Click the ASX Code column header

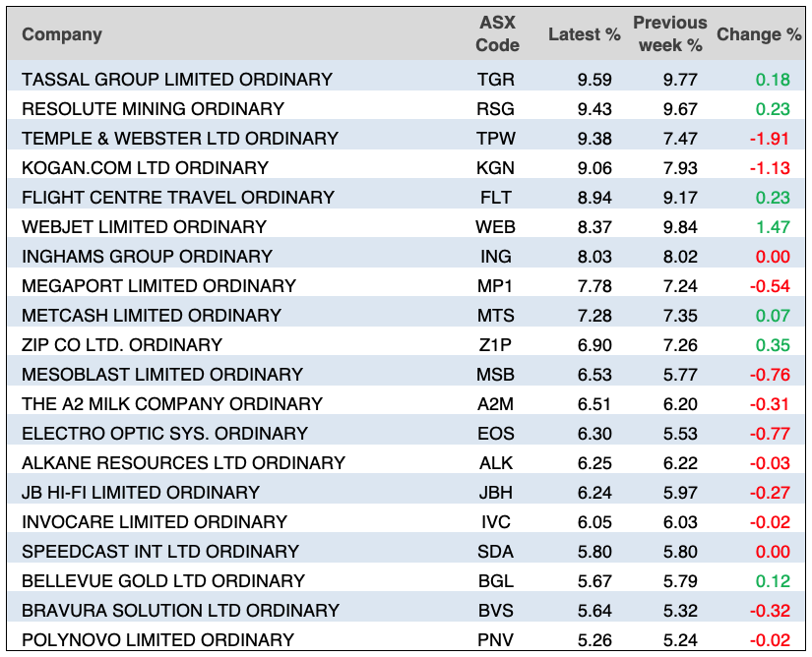[496, 34]
